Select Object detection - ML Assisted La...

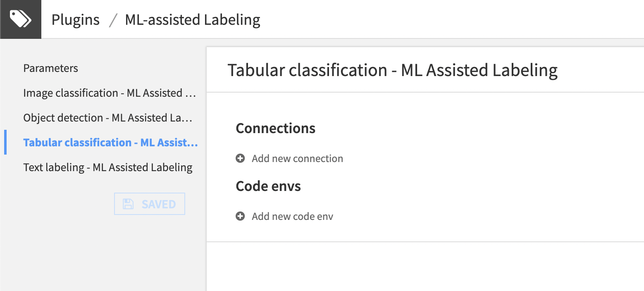click(107, 118)
